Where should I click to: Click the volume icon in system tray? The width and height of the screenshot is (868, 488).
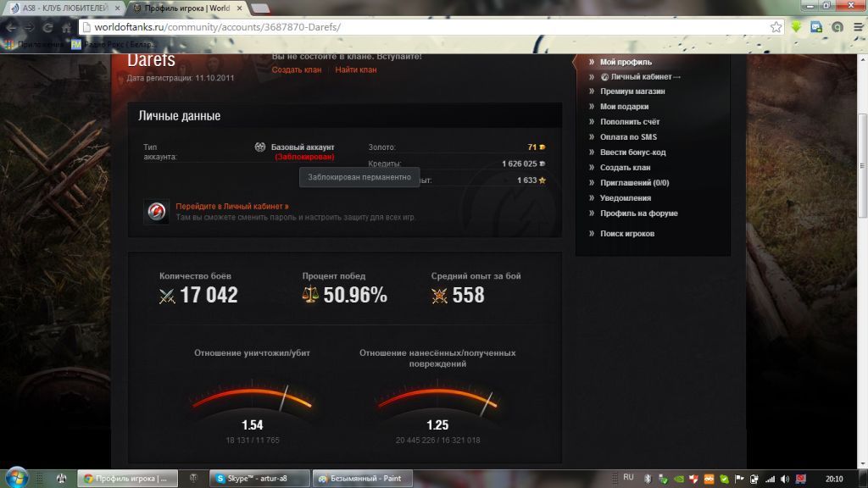pos(785,478)
